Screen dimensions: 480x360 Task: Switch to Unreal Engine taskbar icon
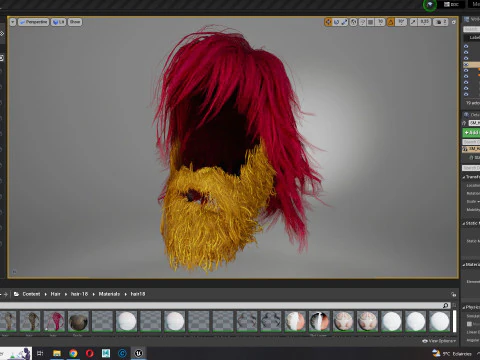coord(139,353)
